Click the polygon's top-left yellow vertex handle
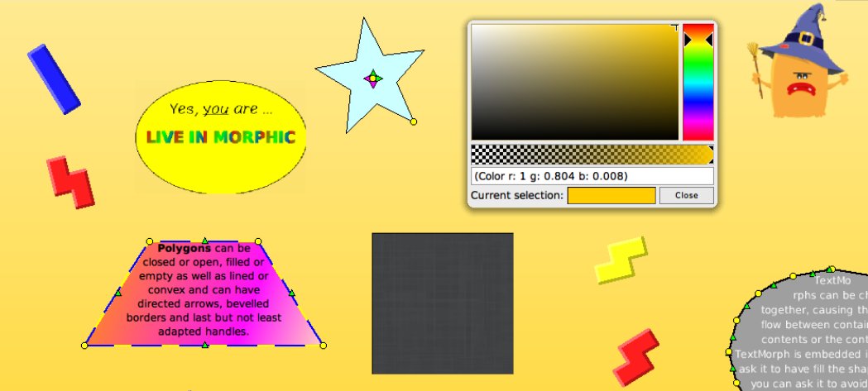 149,241
